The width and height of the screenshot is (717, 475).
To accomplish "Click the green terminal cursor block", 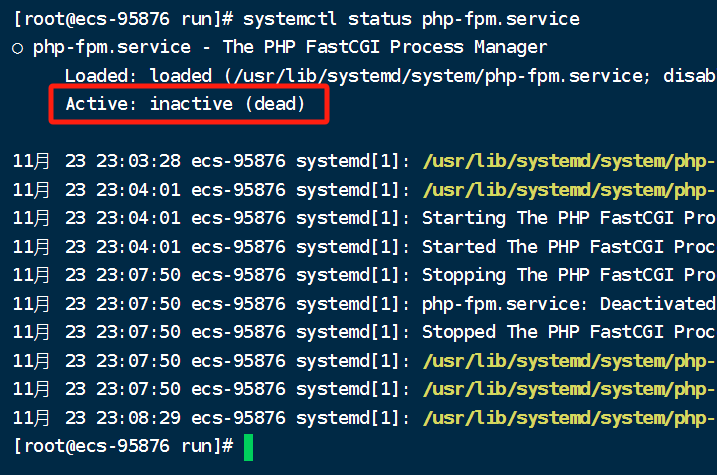I will (248, 447).
